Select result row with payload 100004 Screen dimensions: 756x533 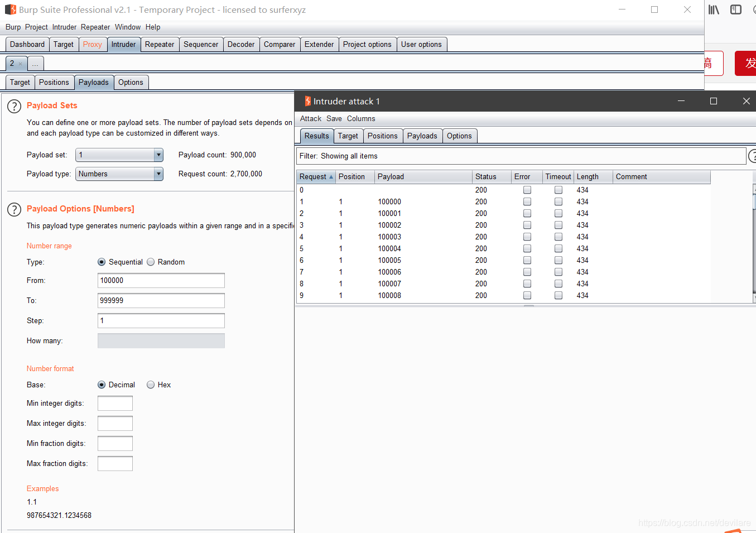[x=503, y=249]
